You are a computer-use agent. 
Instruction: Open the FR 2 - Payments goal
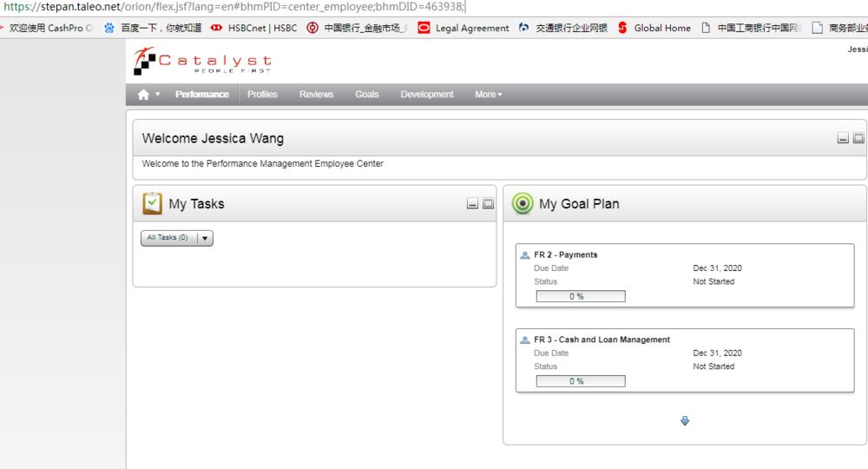tap(565, 254)
